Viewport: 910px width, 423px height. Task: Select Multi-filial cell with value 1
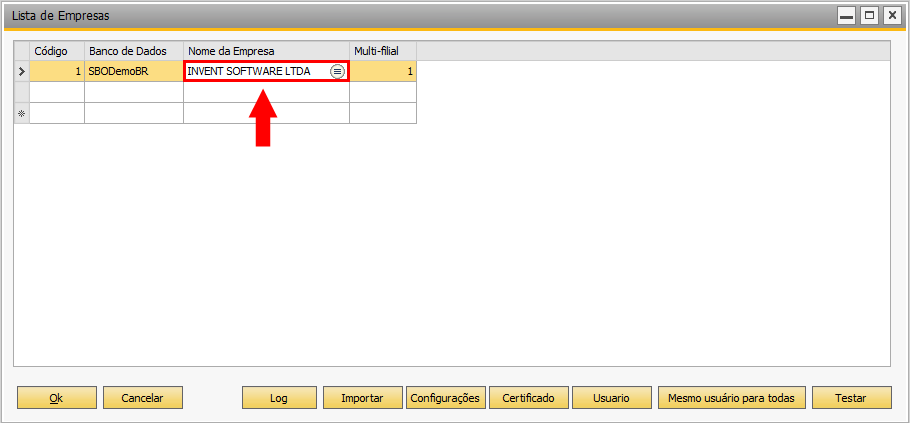[383, 71]
